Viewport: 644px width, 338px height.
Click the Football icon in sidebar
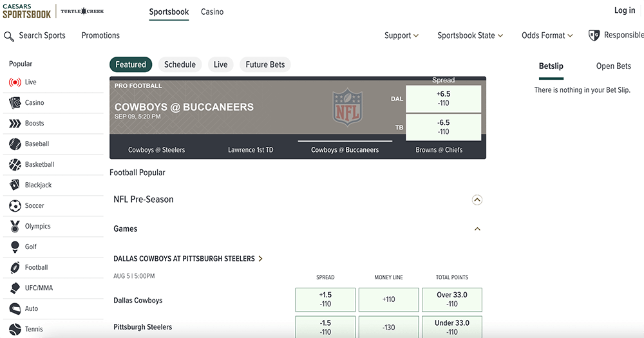15,267
